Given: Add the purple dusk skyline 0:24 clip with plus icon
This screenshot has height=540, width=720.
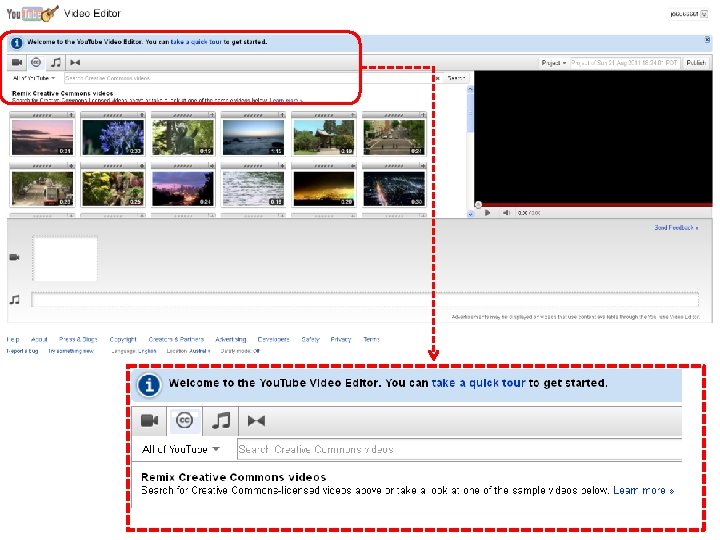Looking at the screenshot, I should tap(212, 166).
